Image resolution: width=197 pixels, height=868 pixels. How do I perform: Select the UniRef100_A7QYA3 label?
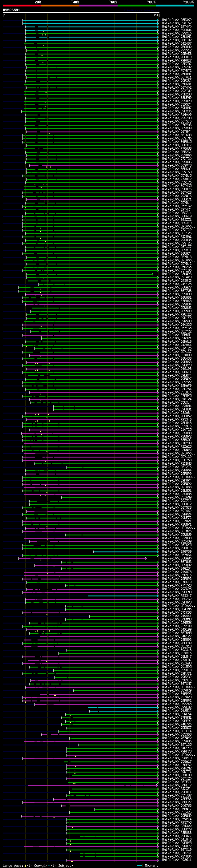176,125
